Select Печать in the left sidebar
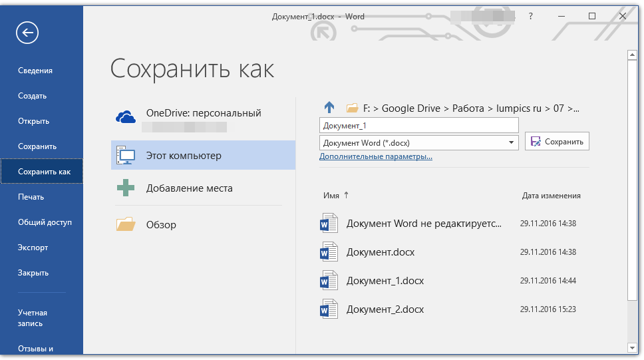644x360 pixels. click(x=31, y=197)
